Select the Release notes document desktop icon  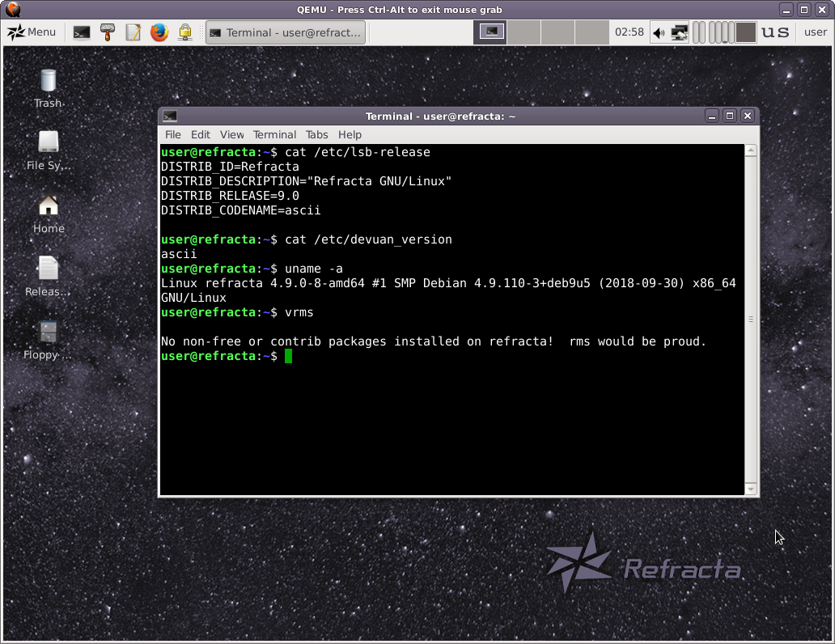tap(48, 277)
